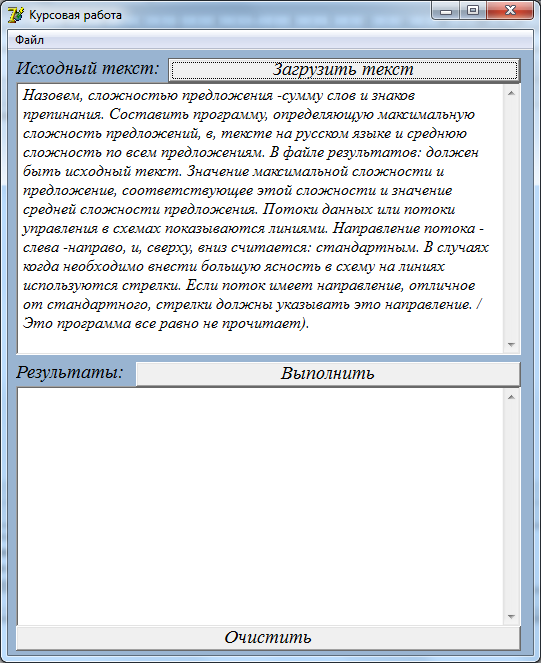This screenshot has height=663, width=541.
Task: Click results scrollbar down arrow
Action: [x=511, y=617]
